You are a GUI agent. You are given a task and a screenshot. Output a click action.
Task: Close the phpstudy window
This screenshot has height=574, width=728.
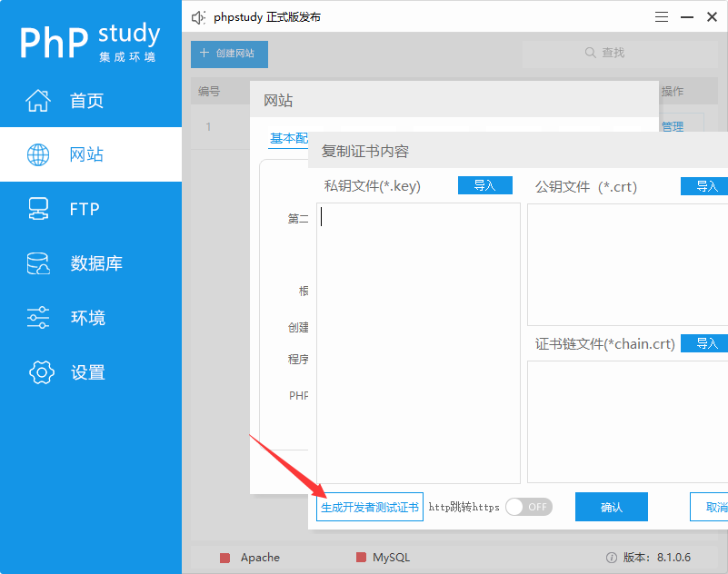click(x=712, y=17)
